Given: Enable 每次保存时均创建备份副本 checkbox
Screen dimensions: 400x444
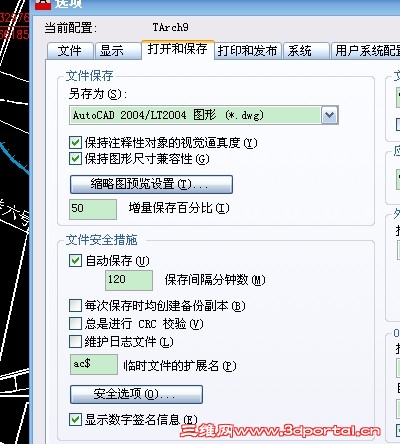Looking at the screenshot, I should pyautogui.click(x=75, y=305).
